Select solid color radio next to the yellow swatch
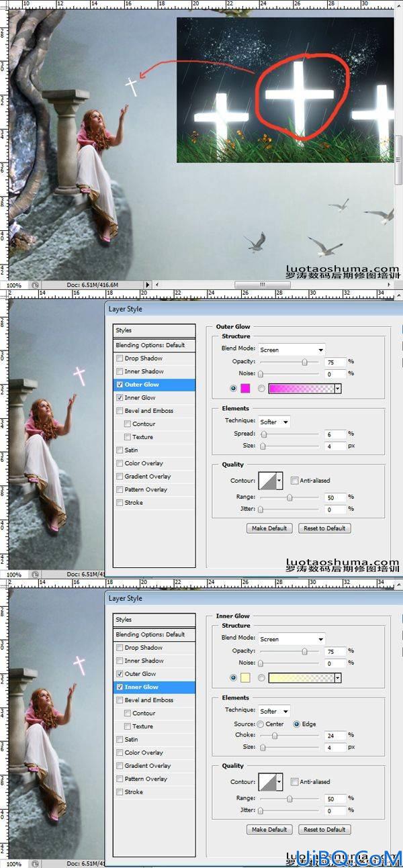The height and width of the screenshot is (868, 403). [x=233, y=677]
